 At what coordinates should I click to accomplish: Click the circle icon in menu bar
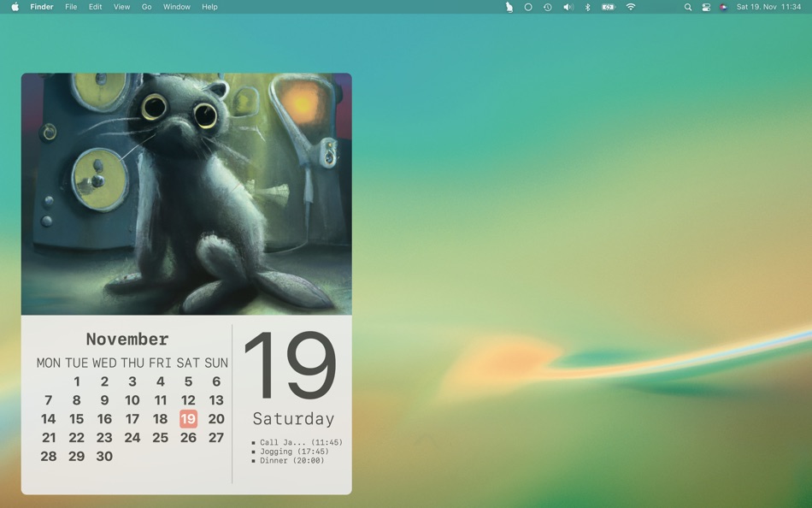528,7
